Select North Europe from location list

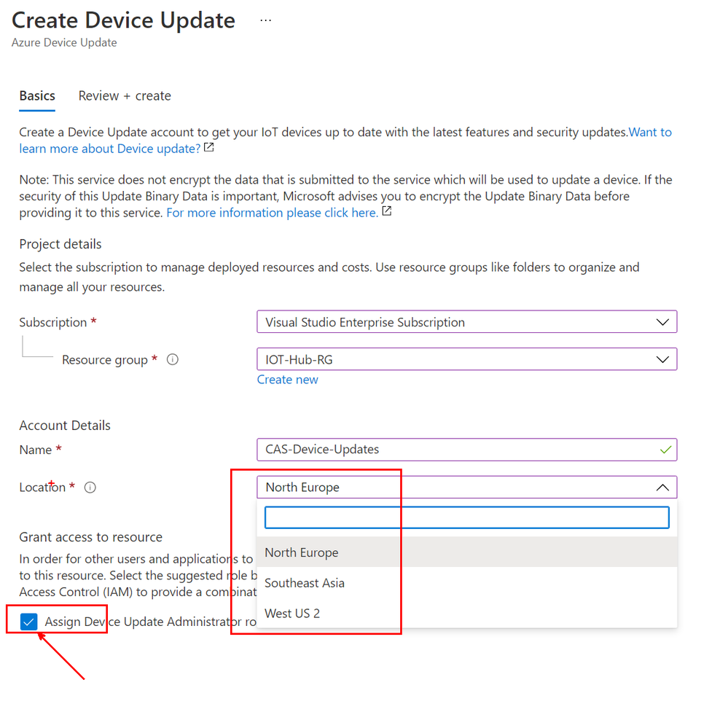tap(466, 552)
